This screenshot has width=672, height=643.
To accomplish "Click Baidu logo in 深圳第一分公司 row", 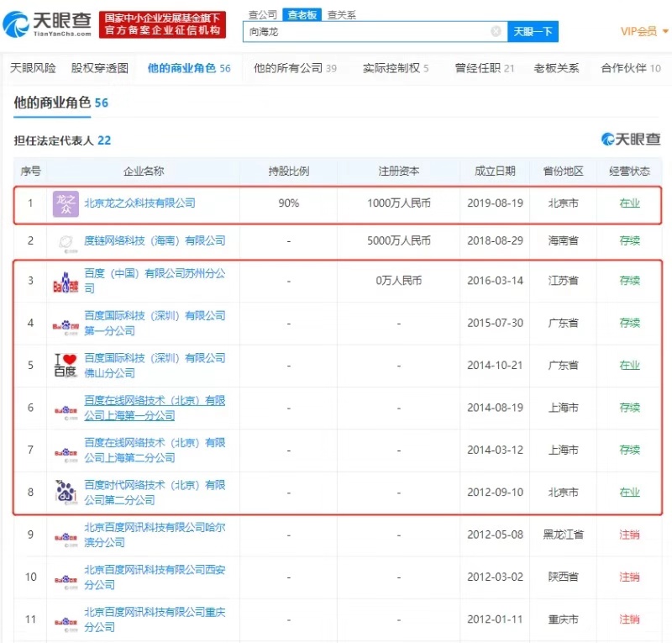I will click(66, 326).
